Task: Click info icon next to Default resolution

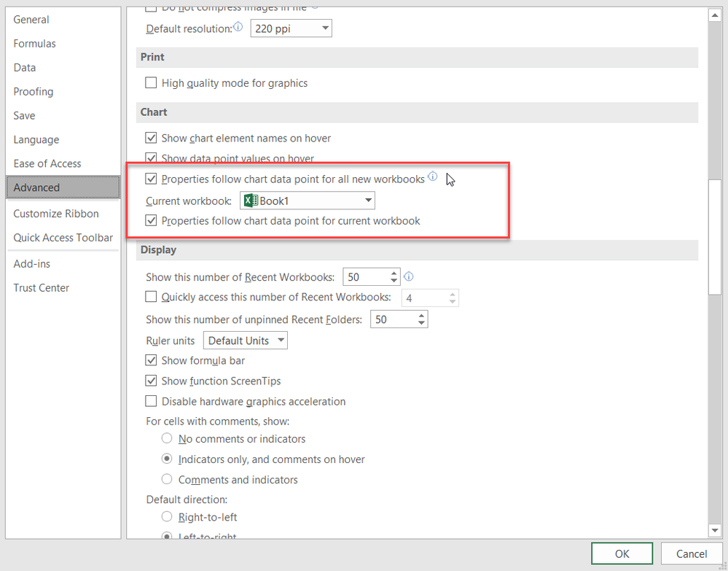Action: [238, 27]
